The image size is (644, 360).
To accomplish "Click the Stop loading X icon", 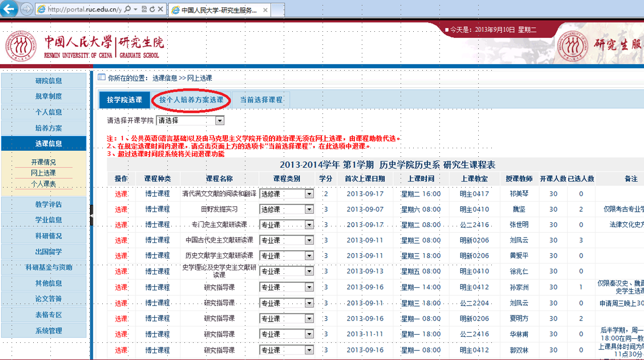I will tap(160, 10).
